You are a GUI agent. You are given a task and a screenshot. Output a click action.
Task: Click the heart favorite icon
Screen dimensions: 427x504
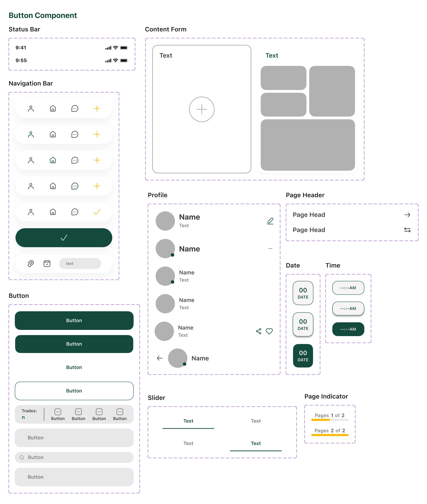point(269,331)
